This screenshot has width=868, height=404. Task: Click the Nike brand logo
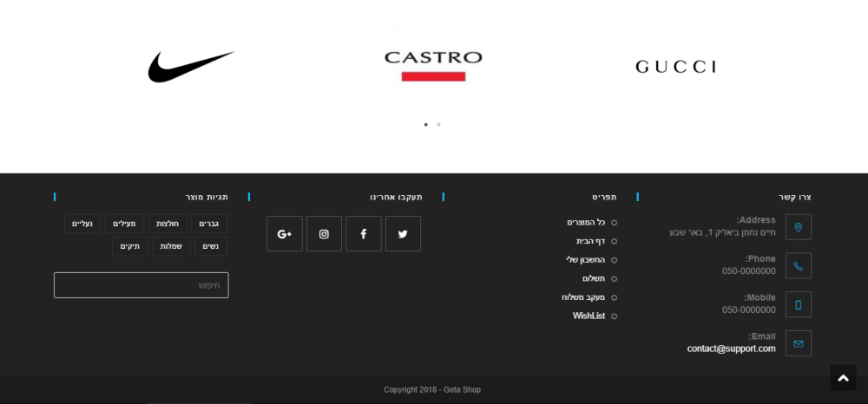[191, 66]
